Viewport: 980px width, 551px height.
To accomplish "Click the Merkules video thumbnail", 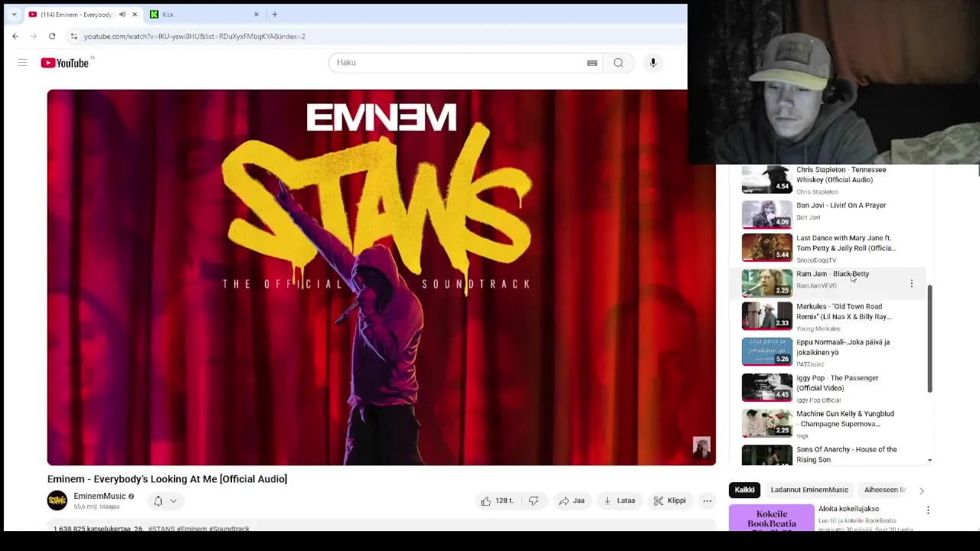I will point(766,315).
